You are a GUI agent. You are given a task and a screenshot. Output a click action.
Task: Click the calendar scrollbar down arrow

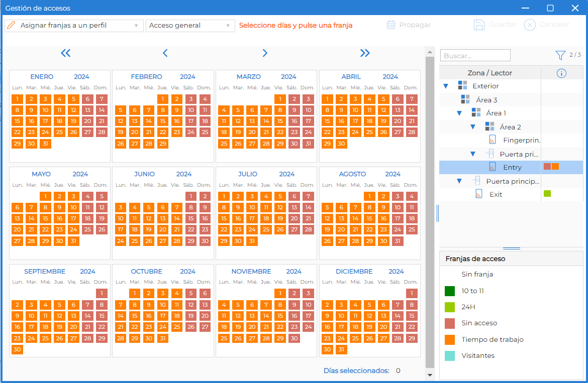[430, 375]
